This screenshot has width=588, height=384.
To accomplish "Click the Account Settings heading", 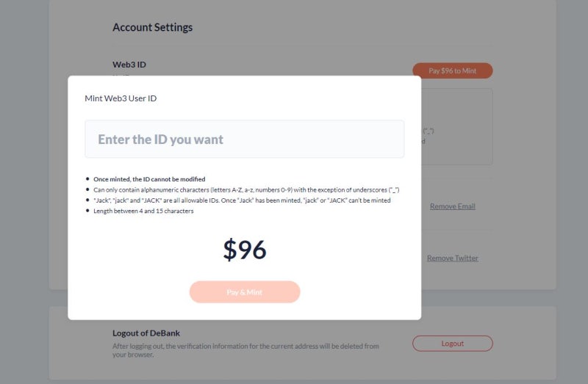I will click(152, 27).
